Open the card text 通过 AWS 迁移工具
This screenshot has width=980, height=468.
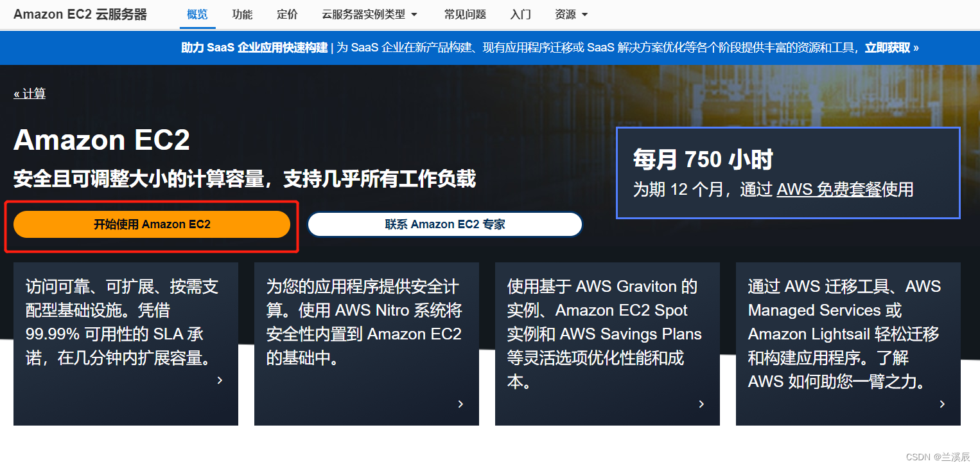(845, 334)
